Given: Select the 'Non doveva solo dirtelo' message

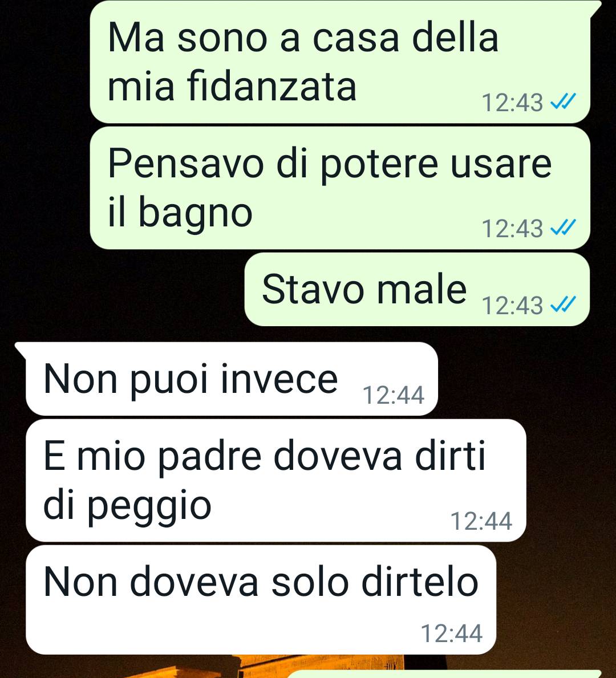Looking at the screenshot, I should [261, 600].
